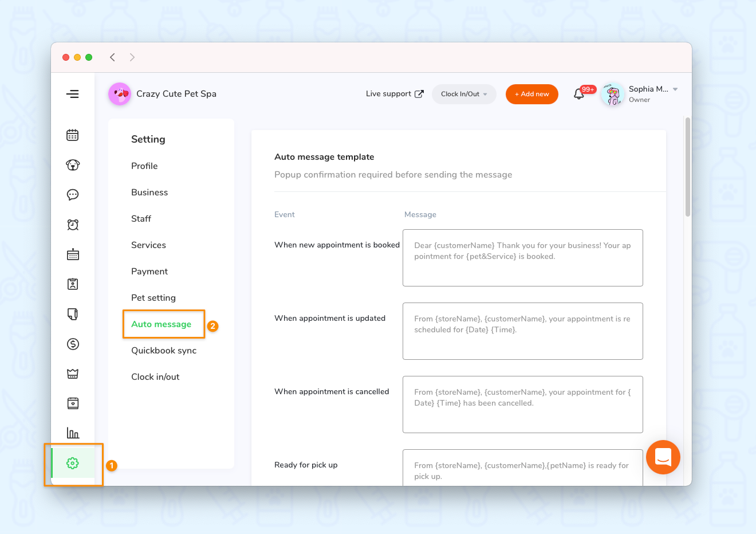Open the Pet setting item
The image size is (756, 534).
(x=153, y=298)
